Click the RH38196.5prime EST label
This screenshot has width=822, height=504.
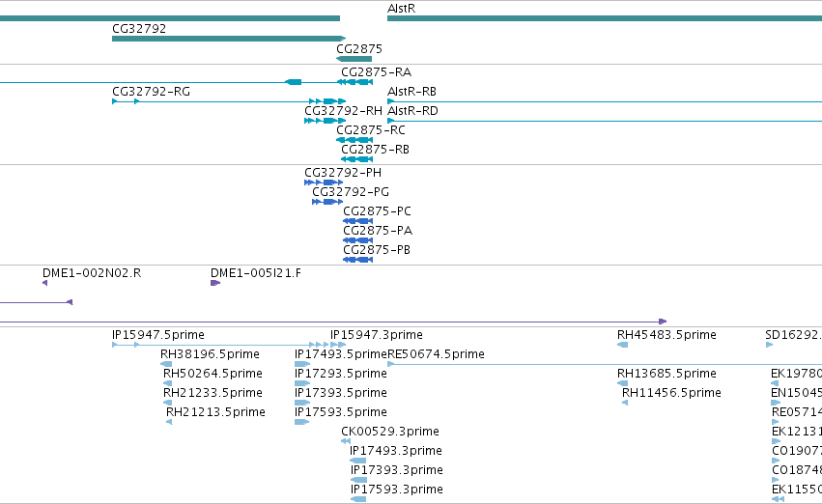click(210, 354)
